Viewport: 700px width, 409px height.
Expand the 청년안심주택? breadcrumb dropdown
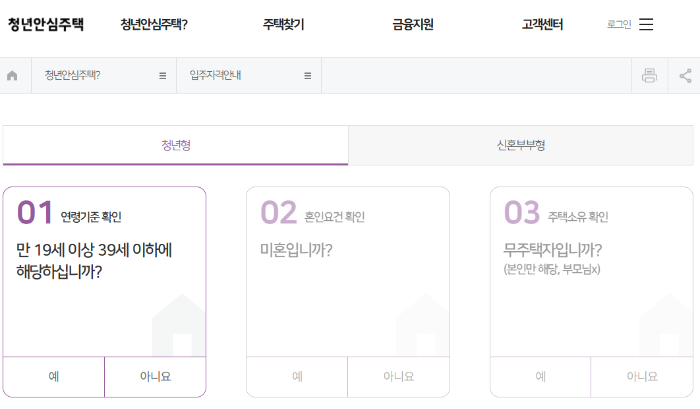(x=104, y=75)
